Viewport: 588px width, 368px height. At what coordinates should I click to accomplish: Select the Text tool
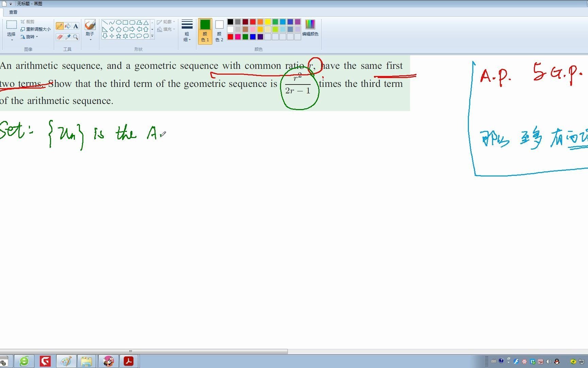[76, 26]
